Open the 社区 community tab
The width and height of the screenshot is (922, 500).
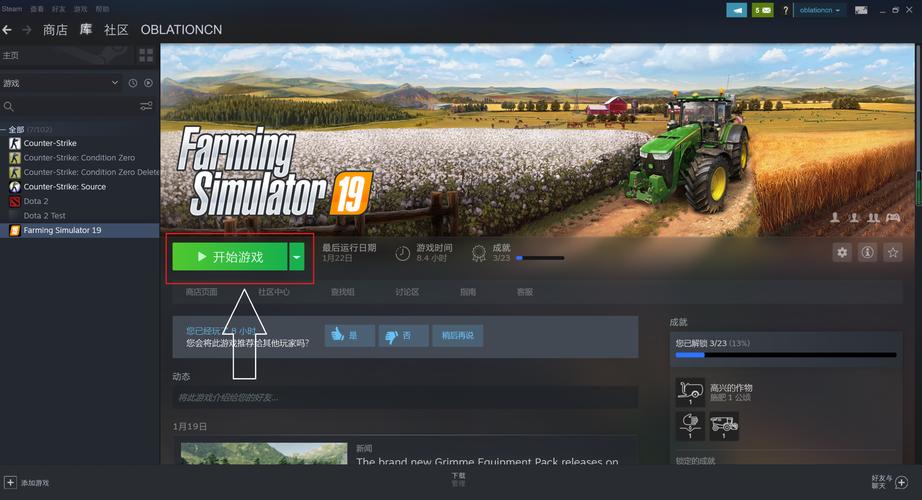(x=116, y=29)
